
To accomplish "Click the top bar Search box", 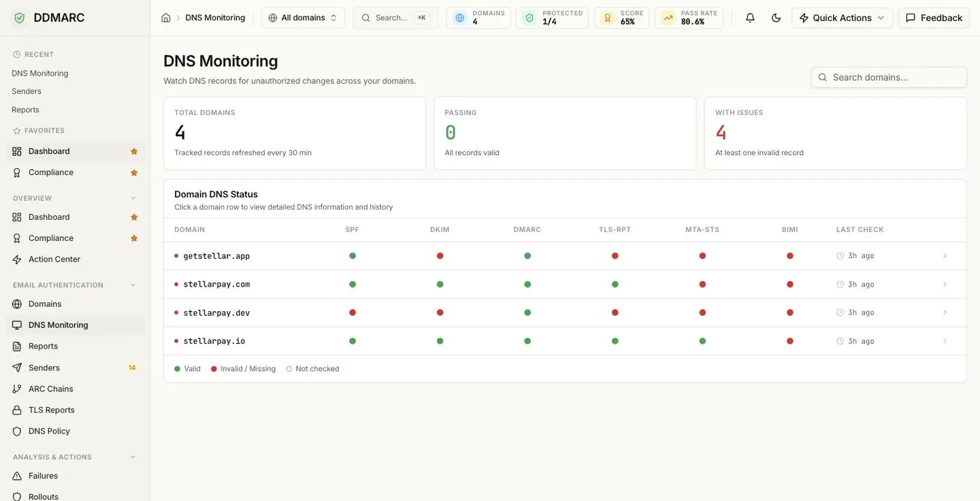I will tap(395, 18).
